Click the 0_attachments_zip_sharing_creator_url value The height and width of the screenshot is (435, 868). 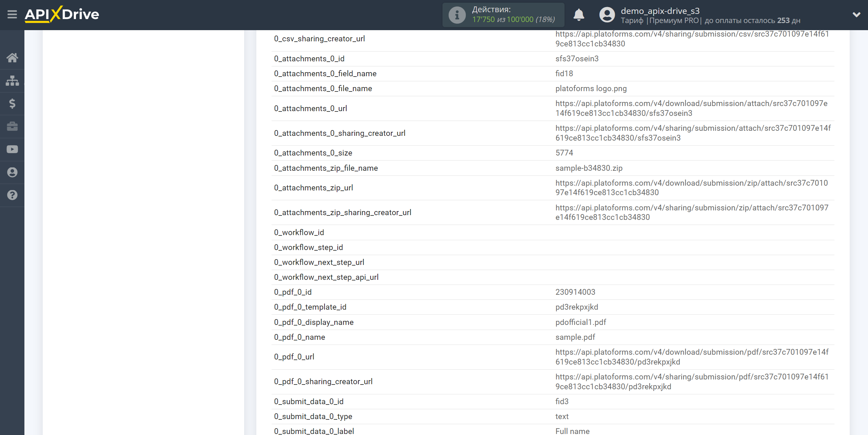[692, 212]
